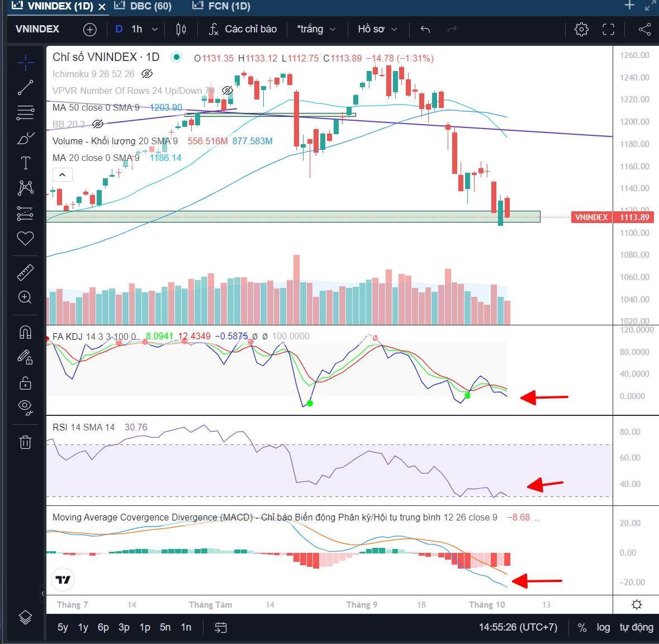Activate the zoom in tool

click(x=25, y=297)
